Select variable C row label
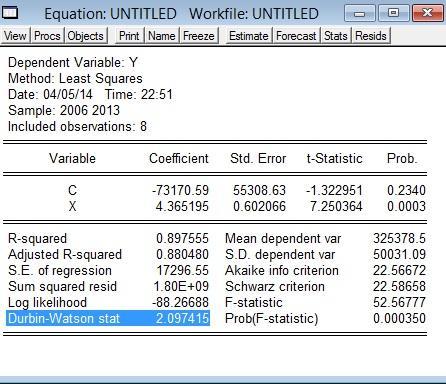 72,190
